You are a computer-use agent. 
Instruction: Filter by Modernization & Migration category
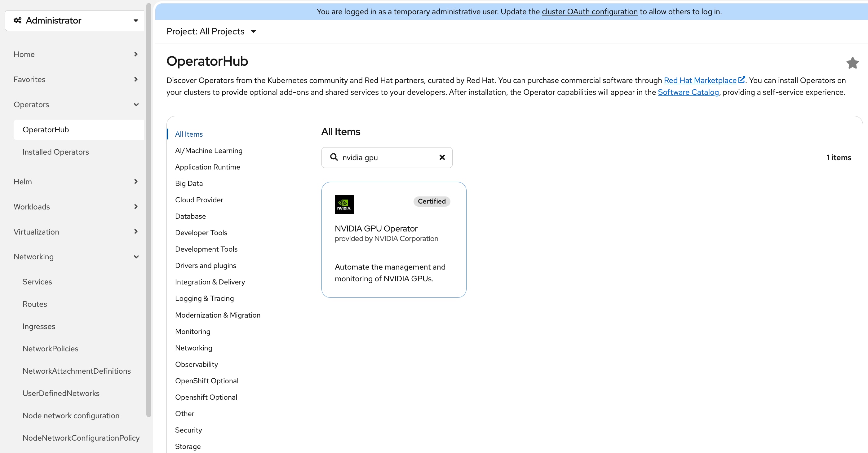pyautogui.click(x=218, y=315)
